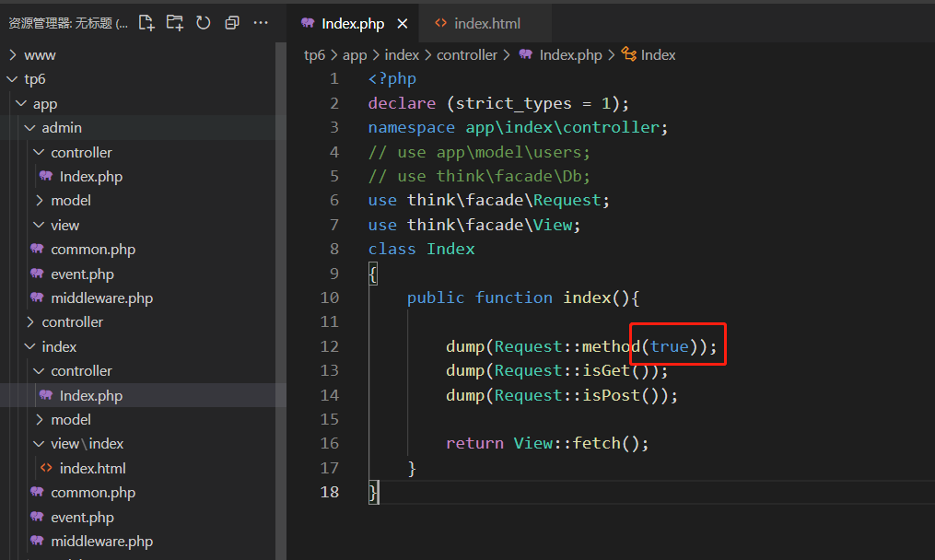This screenshot has height=560, width=935.
Task: Open index.html in the file tree
Action: (143, 468)
